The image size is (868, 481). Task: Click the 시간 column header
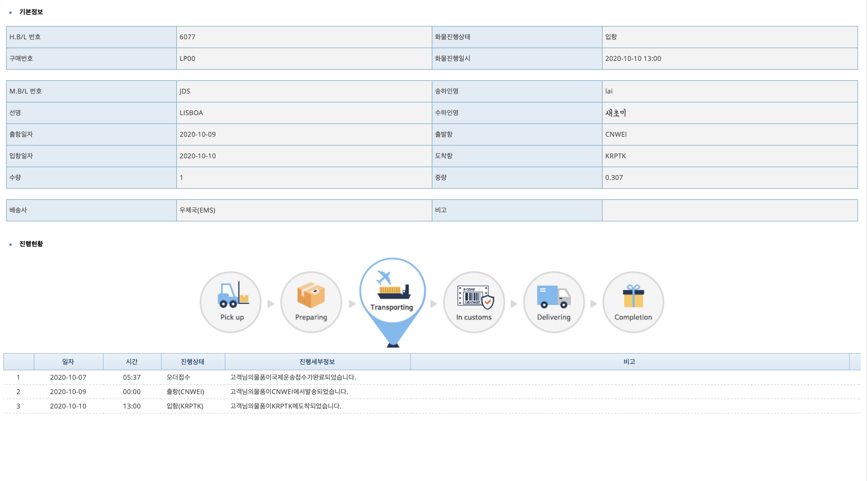132,362
